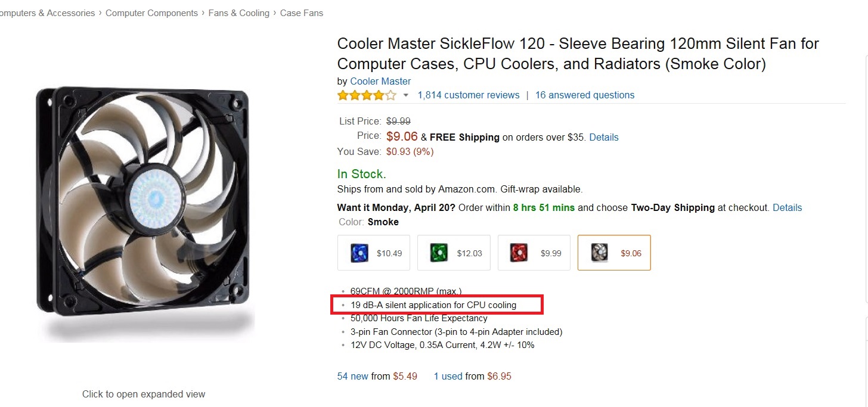
Task: Go to Computer Components breadcrumb
Action: point(151,13)
